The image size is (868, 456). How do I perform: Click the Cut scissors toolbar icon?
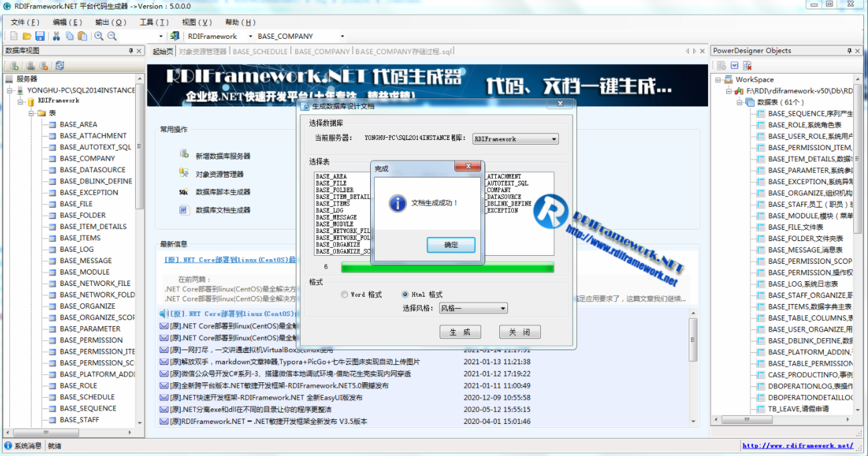pyautogui.click(x=57, y=36)
